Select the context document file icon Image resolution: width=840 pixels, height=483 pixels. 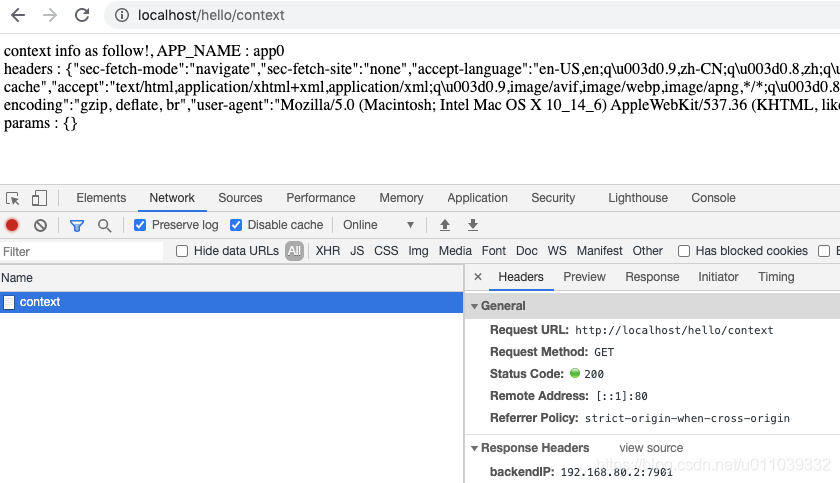(9, 303)
